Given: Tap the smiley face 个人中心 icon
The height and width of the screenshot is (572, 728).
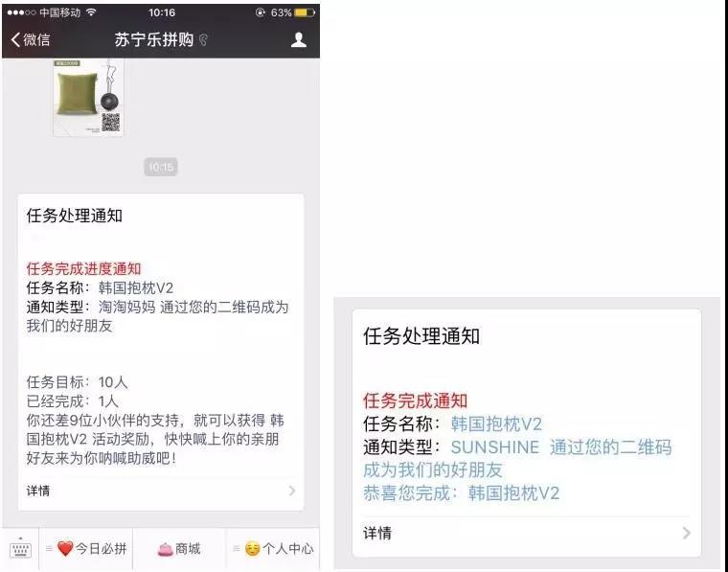Looking at the screenshot, I should [x=252, y=549].
